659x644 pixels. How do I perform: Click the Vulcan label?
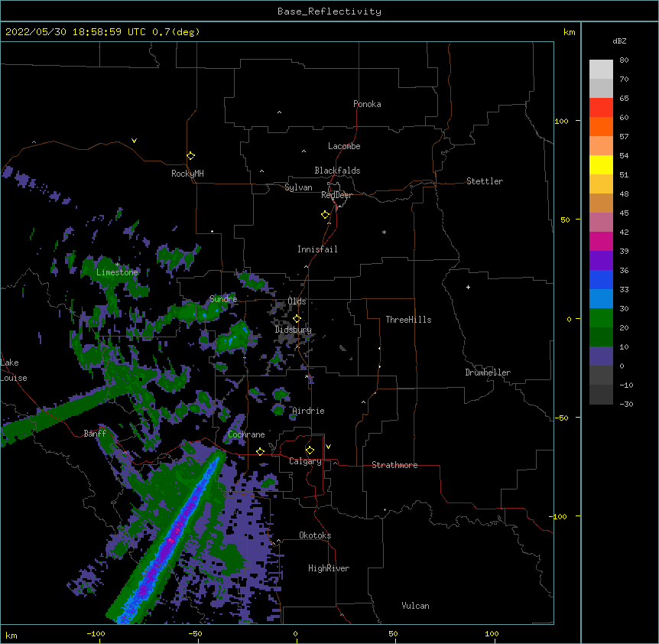tap(415, 606)
